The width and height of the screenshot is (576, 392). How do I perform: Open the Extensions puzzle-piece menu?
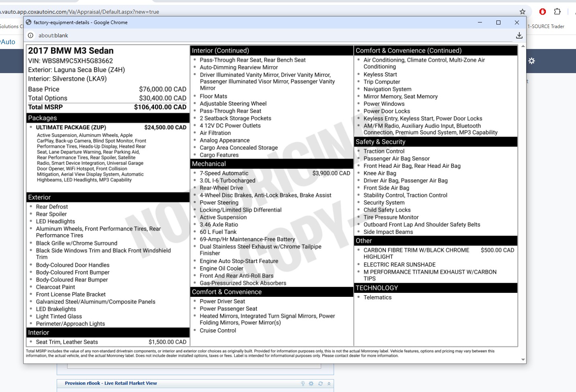pyautogui.click(x=557, y=12)
